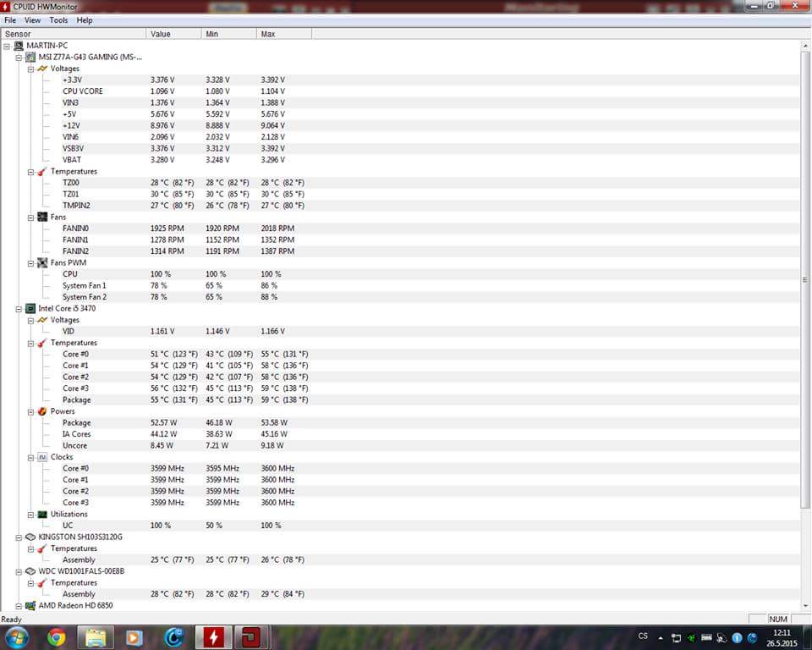Select the +12V voltage row
Screen dimensions: 812x650
click(x=400, y=125)
